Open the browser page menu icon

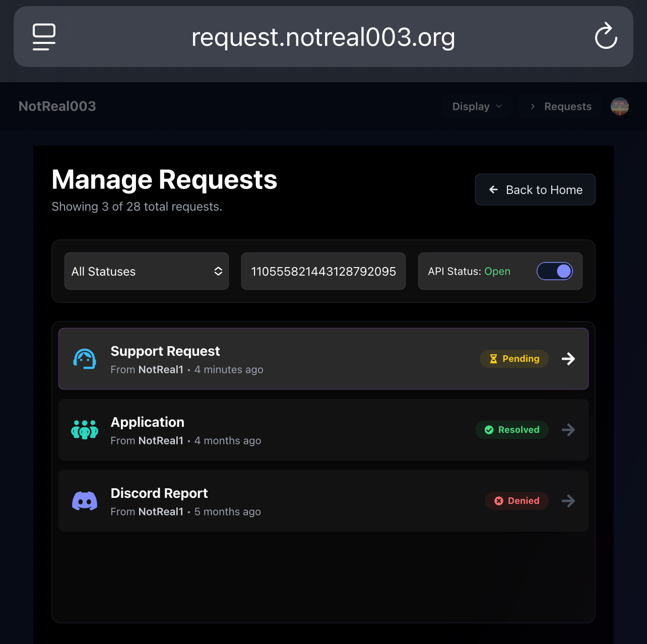(x=44, y=37)
